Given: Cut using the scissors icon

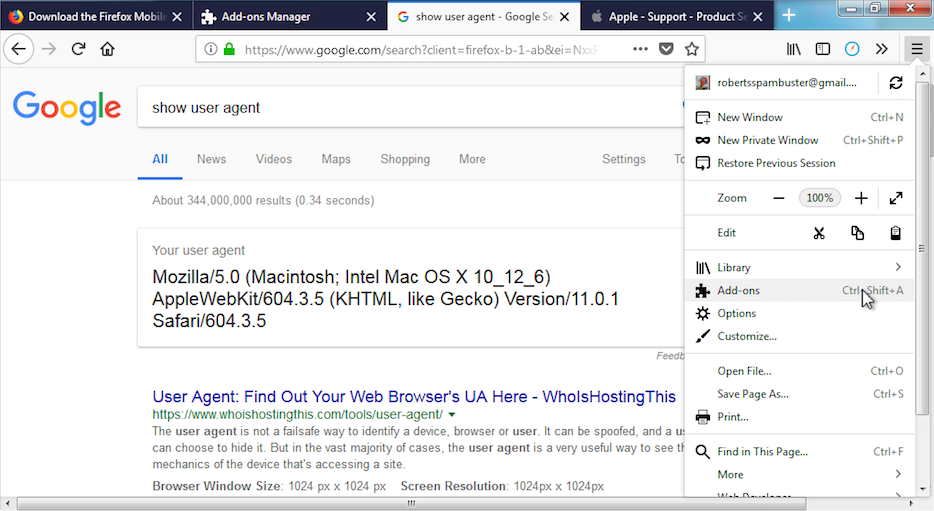Looking at the screenshot, I should pos(819,233).
